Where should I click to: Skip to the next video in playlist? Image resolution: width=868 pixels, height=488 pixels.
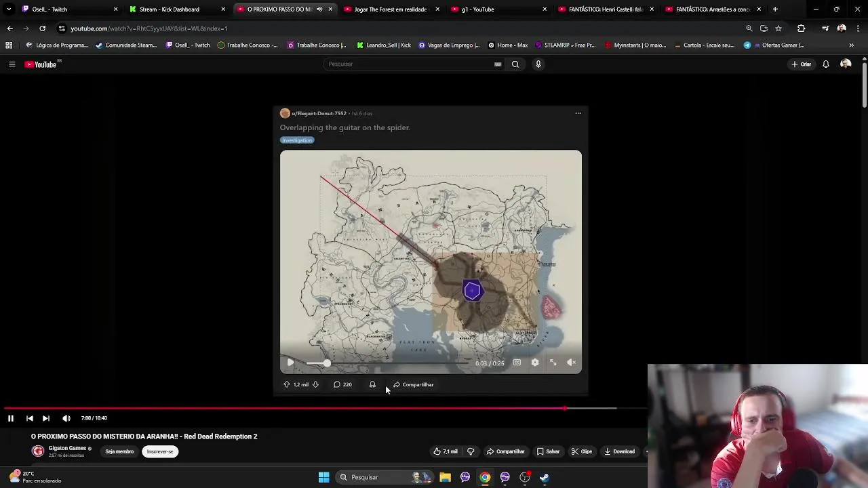point(46,418)
